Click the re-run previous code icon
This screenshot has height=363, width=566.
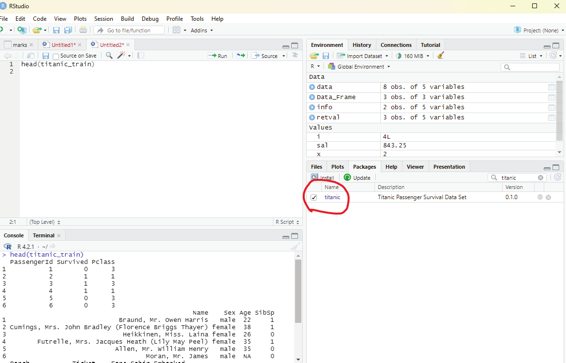pyautogui.click(x=241, y=56)
